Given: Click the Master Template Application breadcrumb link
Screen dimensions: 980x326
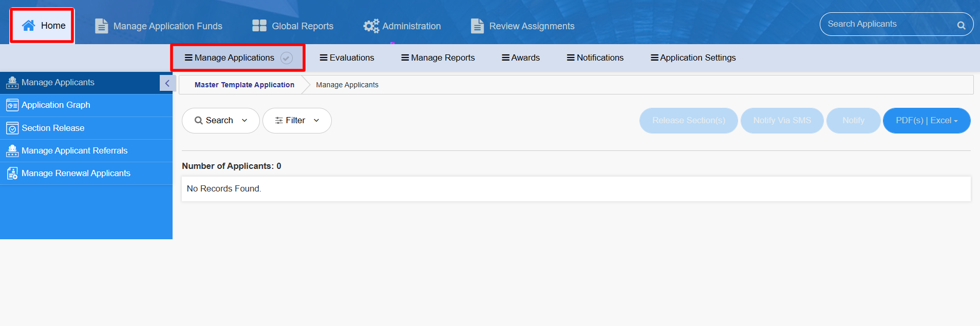Looking at the screenshot, I should pyautogui.click(x=244, y=85).
